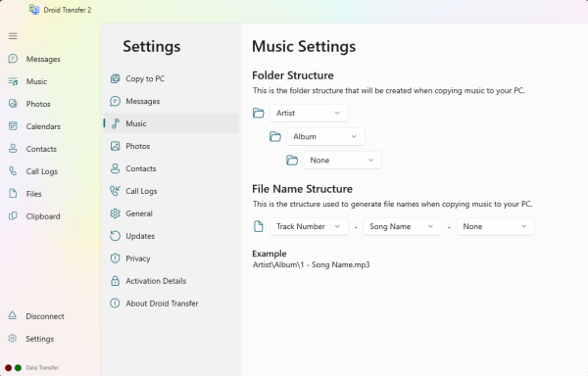Open Photos section in left sidebar
Image resolution: width=588 pixels, height=376 pixels.
(x=38, y=104)
